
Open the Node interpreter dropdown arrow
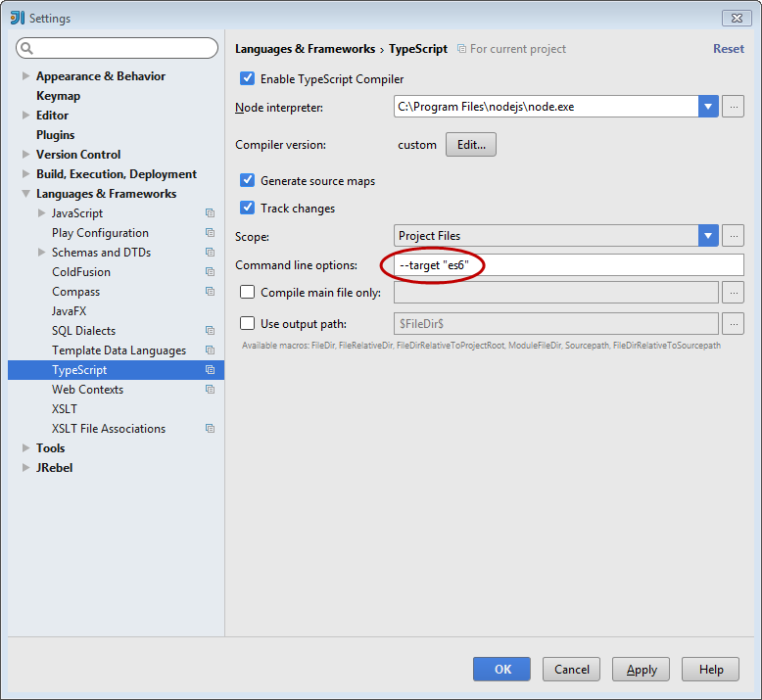pos(708,107)
